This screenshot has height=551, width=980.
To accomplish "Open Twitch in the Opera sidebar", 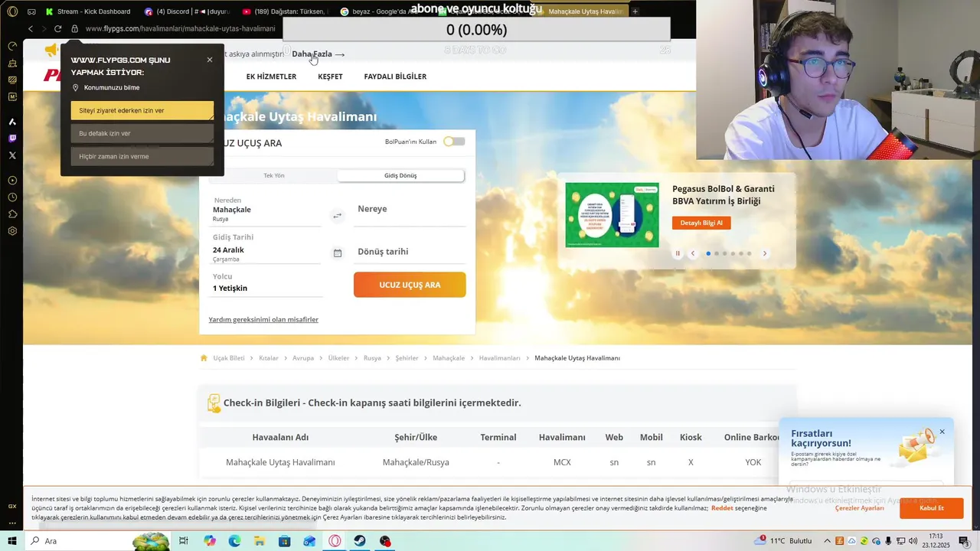I will point(12,139).
